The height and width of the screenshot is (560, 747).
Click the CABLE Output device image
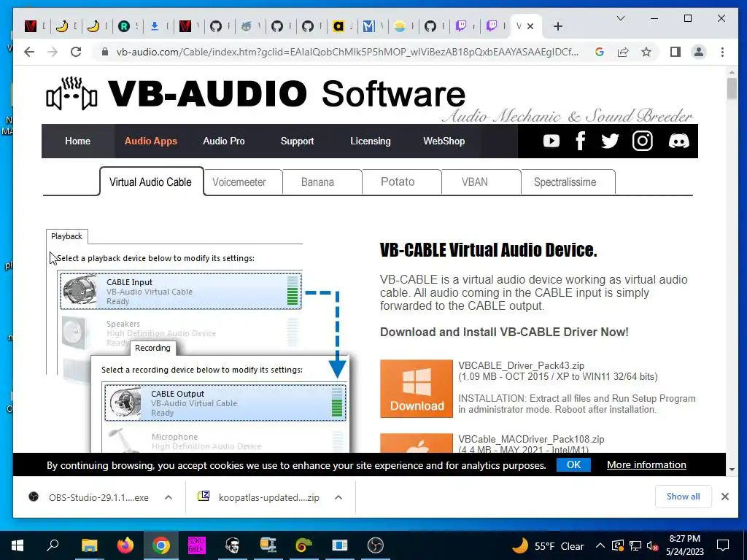[x=124, y=402]
